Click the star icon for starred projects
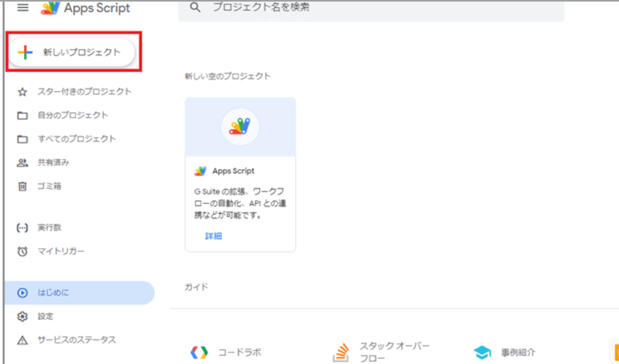 tap(23, 92)
